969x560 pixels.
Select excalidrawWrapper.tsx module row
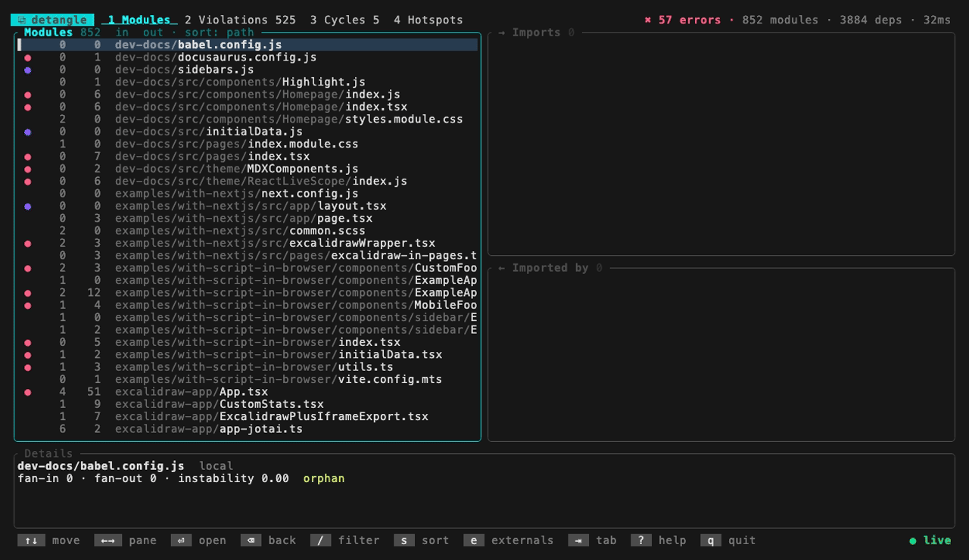coord(248,243)
